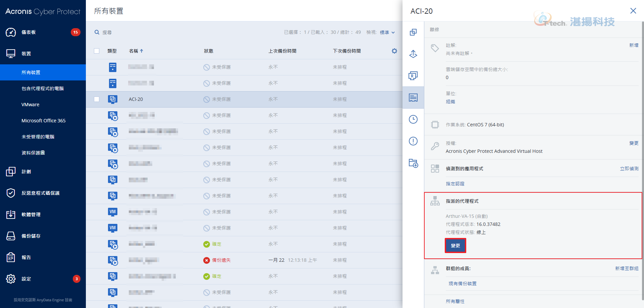This screenshot has height=308, width=644.
Task: Open the connect via RDP icon
Action: click(413, 76)
